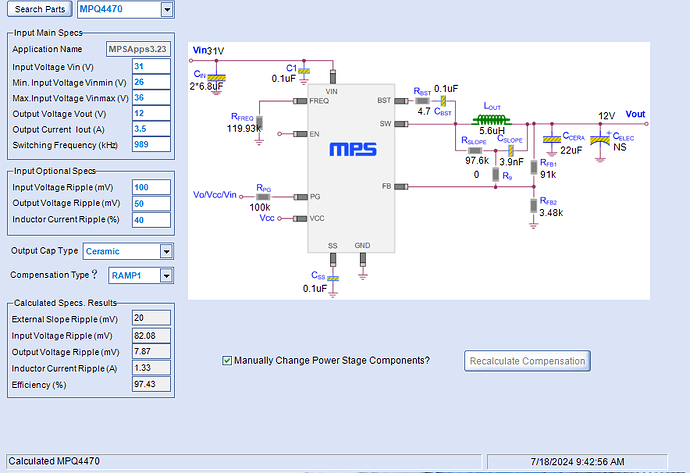
Task: Select the Max. Input Voltage Vinmax field
Action: pos(151,98)
